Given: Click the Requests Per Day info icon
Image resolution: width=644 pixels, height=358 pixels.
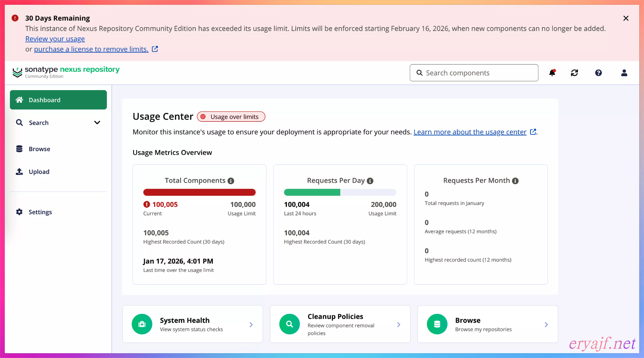Looking at the screenshot, I should tap(370, 181).
